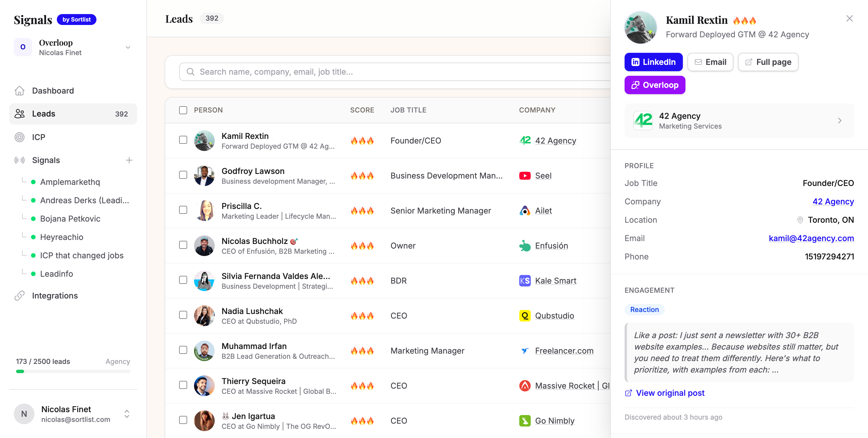Go to Leads in the sidebar

point(73,114)
